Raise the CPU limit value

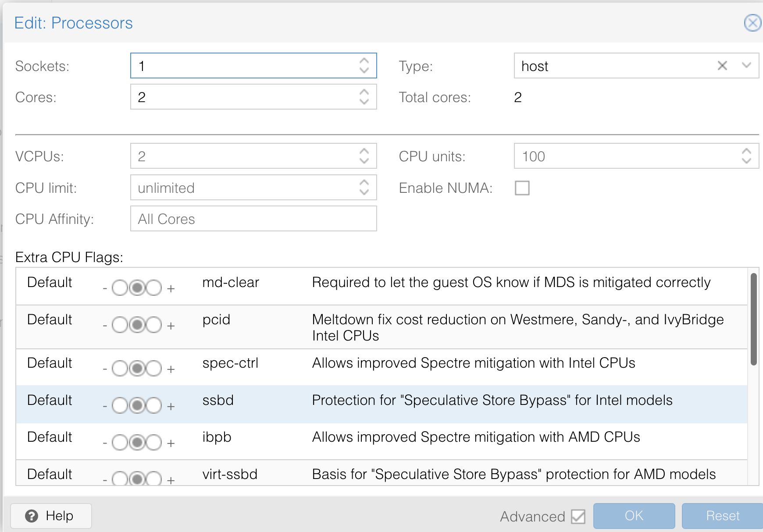click(364, 183)
